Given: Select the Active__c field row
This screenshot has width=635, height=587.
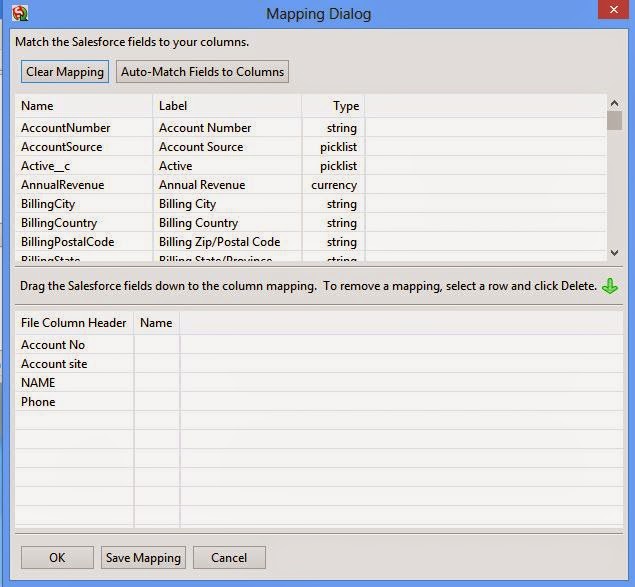Looking at the screenshot, I should (x=311, y=166).
